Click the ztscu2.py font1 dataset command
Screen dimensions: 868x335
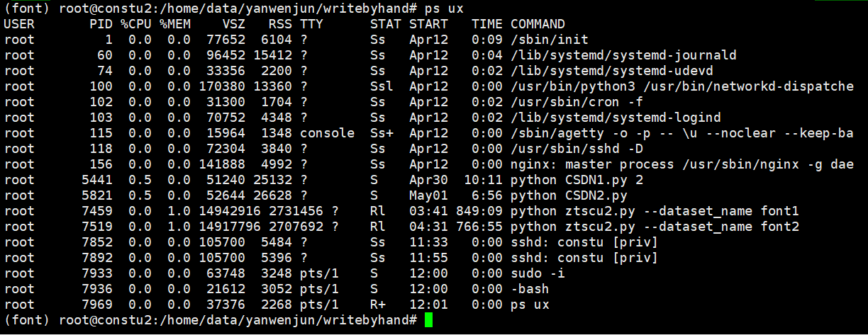tap(655, 211)
